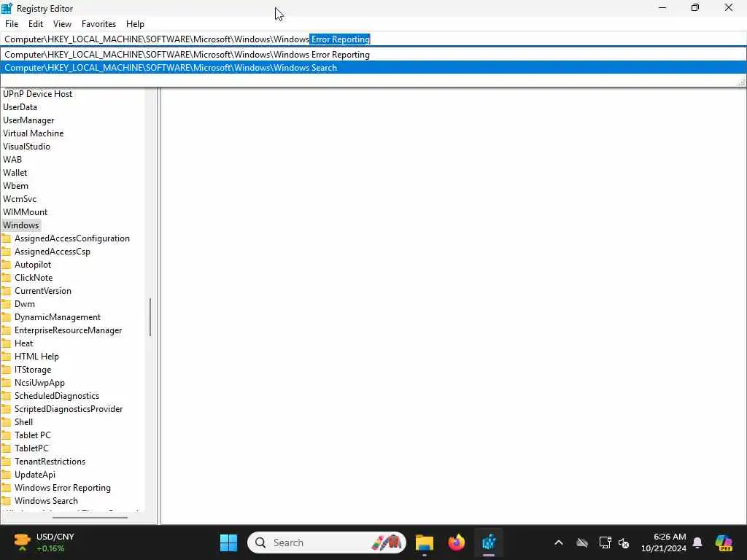Select the UpdateApi key label
This screenshot has width=747, height=560.
click(35, 474)
